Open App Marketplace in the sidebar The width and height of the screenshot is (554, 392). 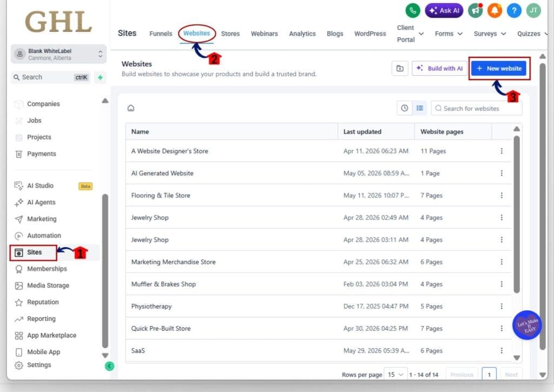51,335
